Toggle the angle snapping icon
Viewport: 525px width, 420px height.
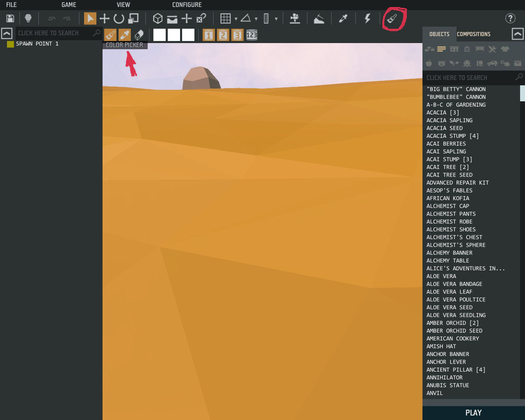[x=246, y=18]
